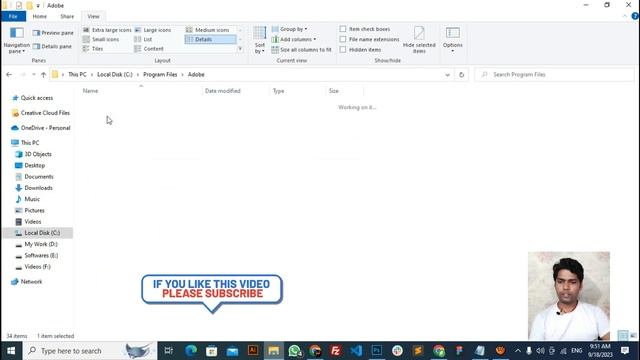
Task: Open OneDrive - Personal in sidebar
Action: pos(41,128)
